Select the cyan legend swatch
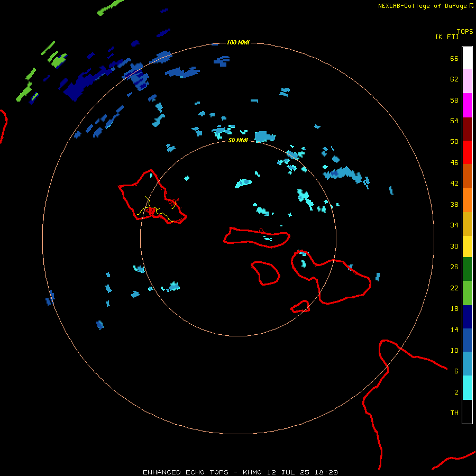 point(467,388)
